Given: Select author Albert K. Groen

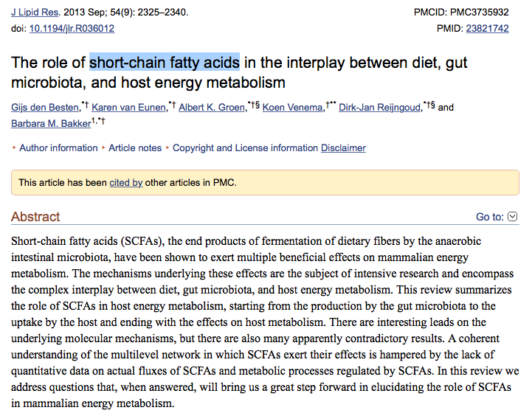Looking at the screenshot, I should click(212, 108).
